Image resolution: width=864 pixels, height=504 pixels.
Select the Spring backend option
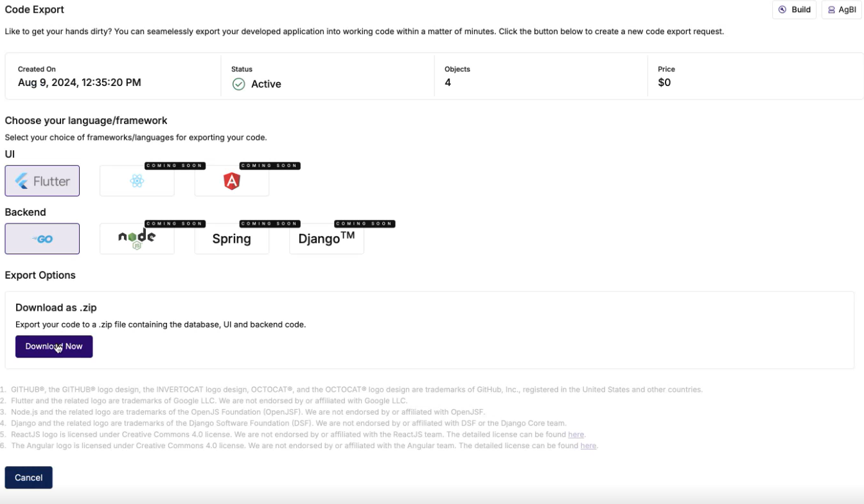click(x=232, y=239)
